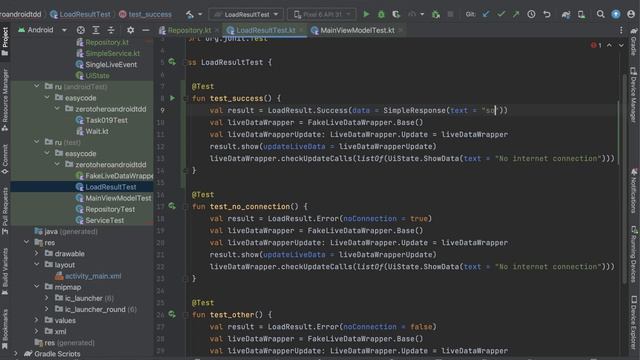Viewport: 640px width, 360px height.
Task: Open the account avatar icon
Action: click(631, 14)
